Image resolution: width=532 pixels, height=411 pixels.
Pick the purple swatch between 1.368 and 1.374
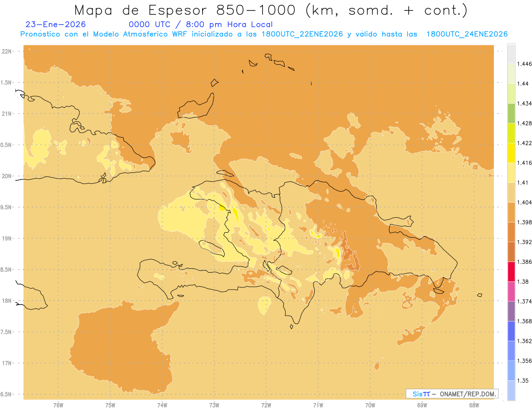click(x=511, y=311)
